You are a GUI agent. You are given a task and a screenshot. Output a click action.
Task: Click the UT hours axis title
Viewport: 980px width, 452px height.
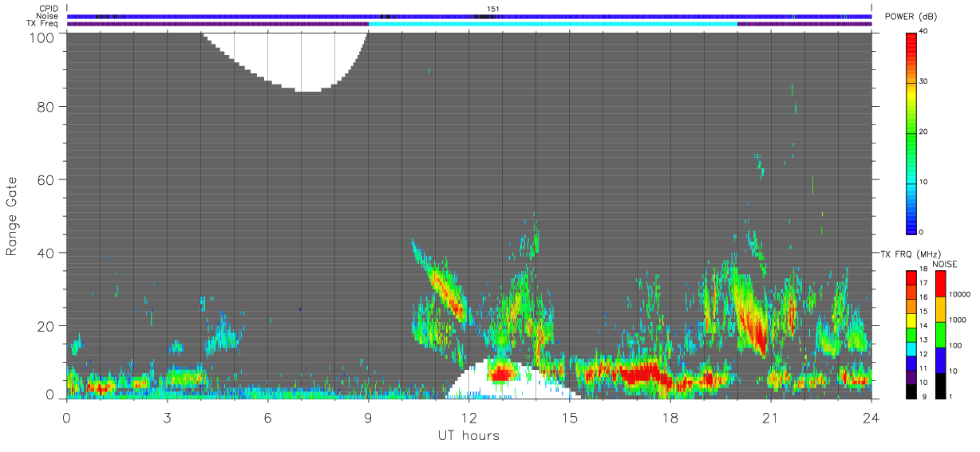[468, 435]
